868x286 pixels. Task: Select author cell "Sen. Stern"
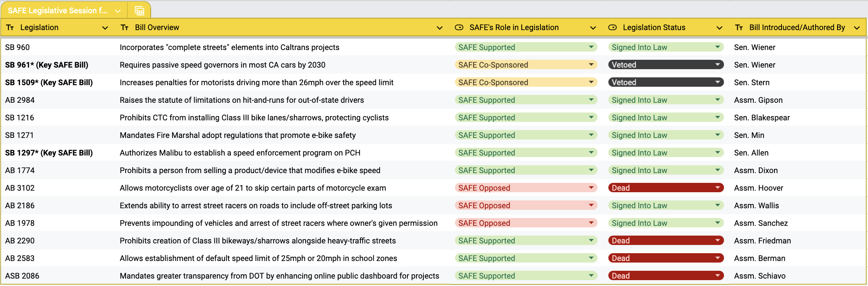[798, 82]
